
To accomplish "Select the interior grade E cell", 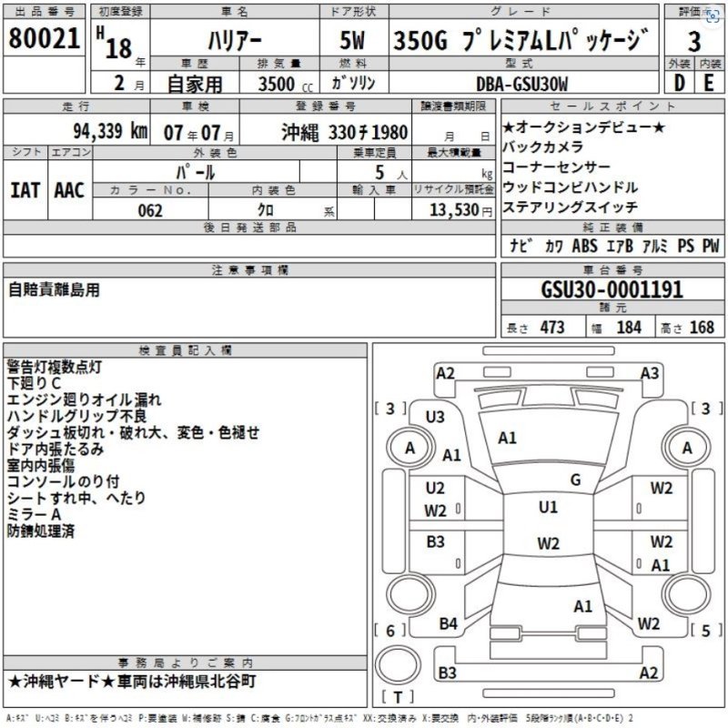I will point(709,83).
